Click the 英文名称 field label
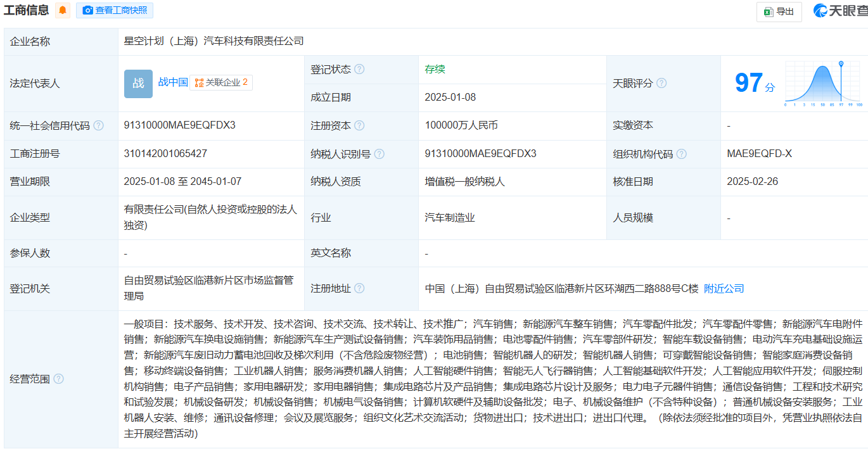 pos(331,253)
